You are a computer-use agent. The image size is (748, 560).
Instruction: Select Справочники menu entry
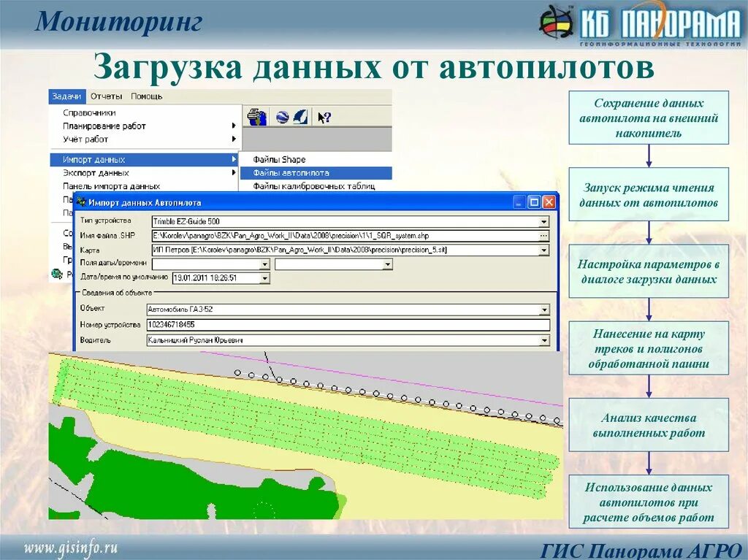[89, 113]
